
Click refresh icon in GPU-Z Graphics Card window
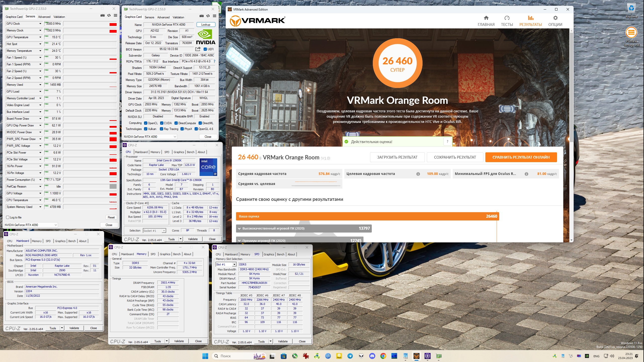tap(208, 16)
